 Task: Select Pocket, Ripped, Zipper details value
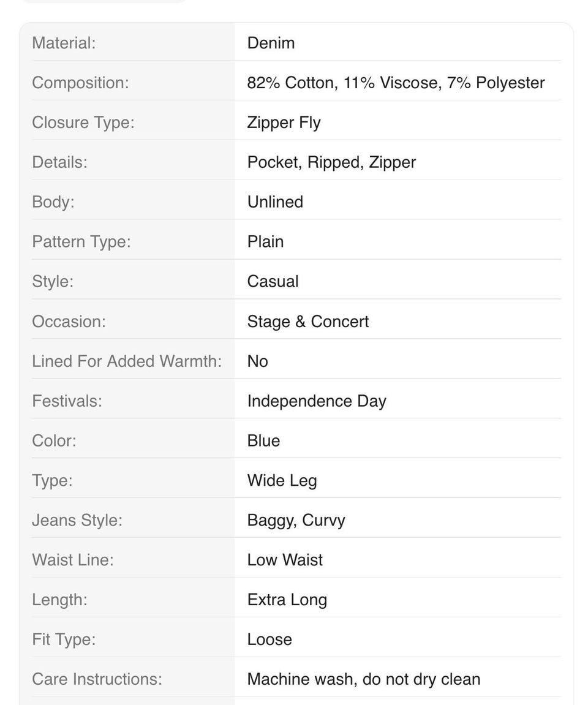pos(332,162)
